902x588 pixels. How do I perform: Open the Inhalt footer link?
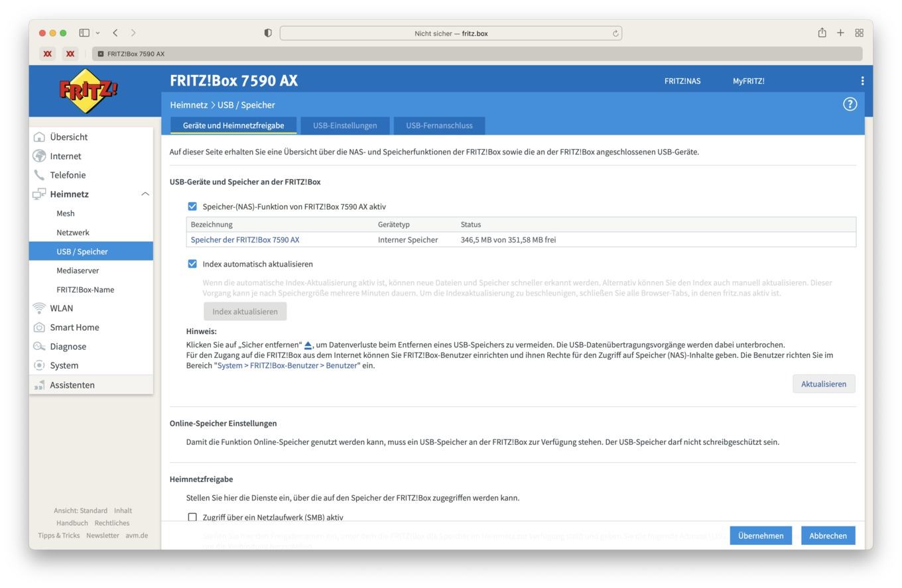tap(123, 510)
